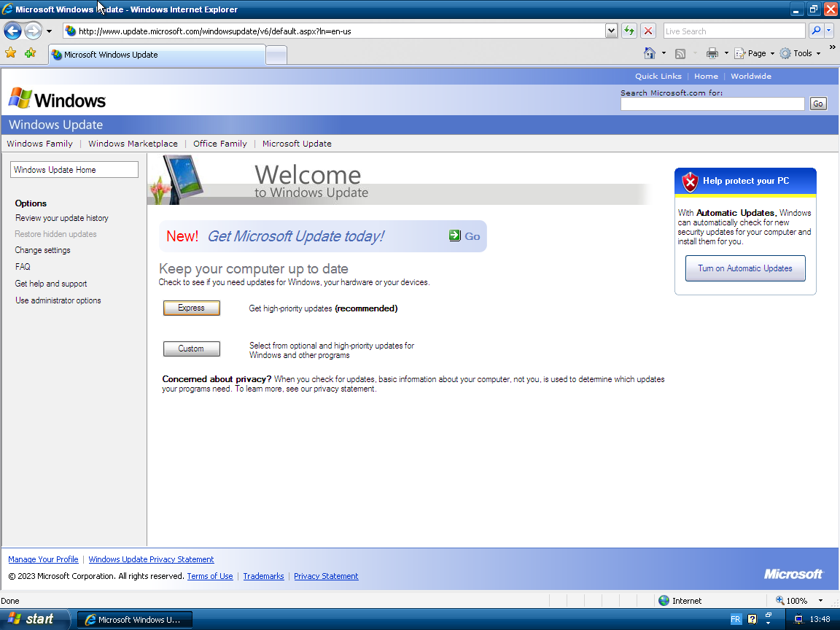Click the Forward navigation arrow
Image resolution: width=840 pixels, height=630 pixels.
tap(34, 31)
